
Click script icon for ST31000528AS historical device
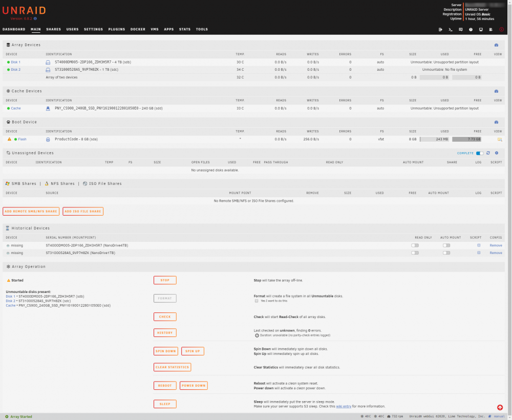pos(479,253)
